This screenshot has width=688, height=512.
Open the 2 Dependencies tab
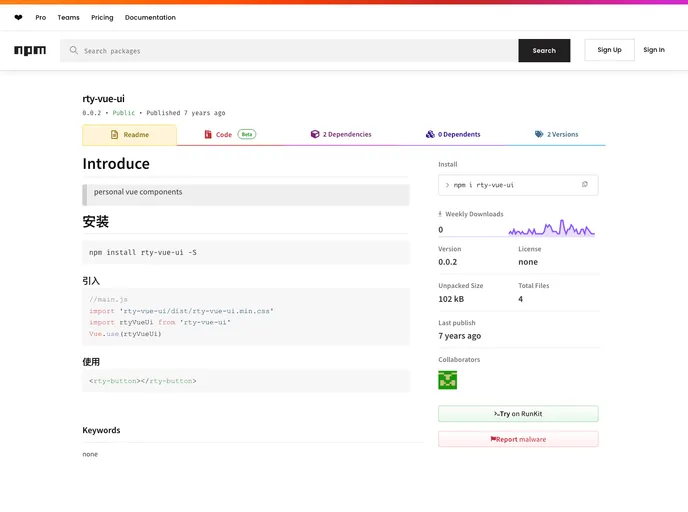point(341,134)
